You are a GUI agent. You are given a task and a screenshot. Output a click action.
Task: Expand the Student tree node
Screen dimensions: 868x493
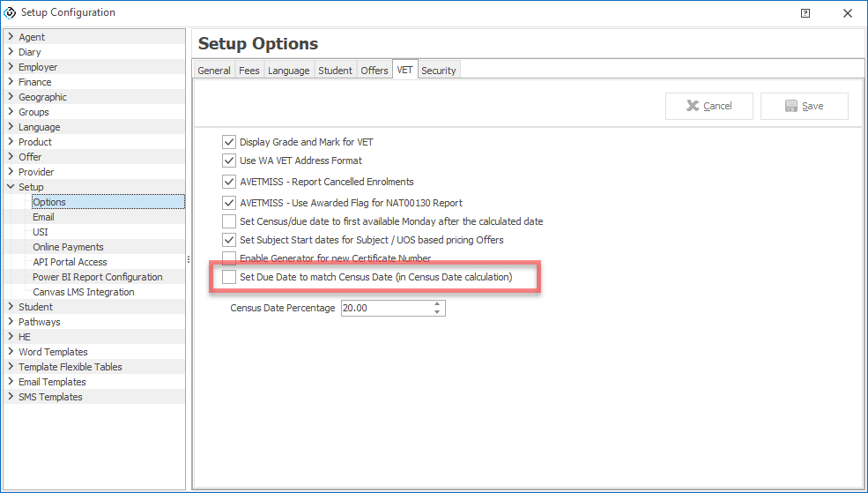(x=11, y=307)
